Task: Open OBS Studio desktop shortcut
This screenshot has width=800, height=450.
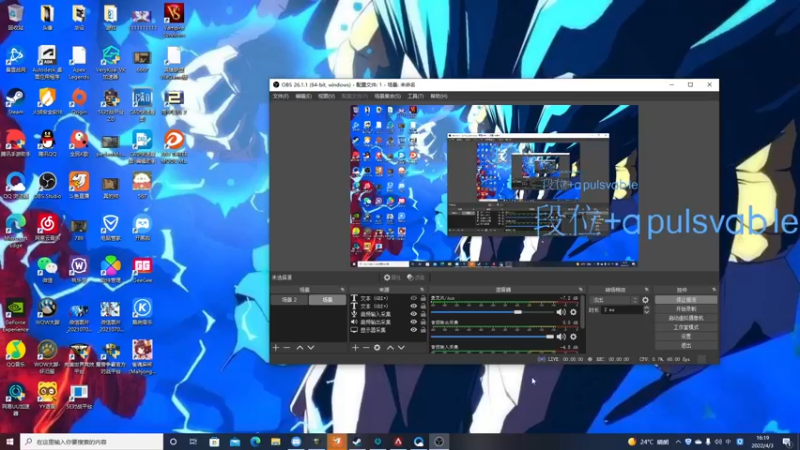Action: click(47, 186)
